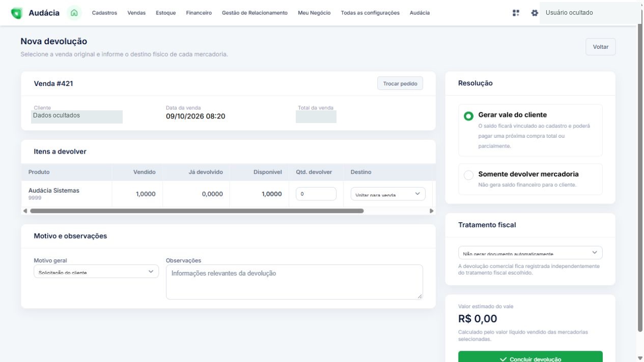This screenshot has width=644, height=362.
Task: Select Gerar vale do cliente option
Action: click(x=530, y=130)
